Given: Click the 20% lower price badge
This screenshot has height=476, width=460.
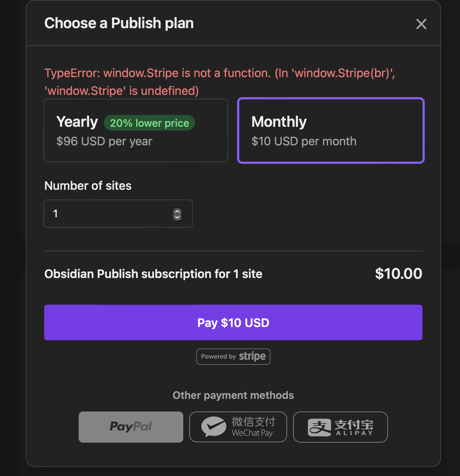Looking at the screenshot, I should (149, 123).
